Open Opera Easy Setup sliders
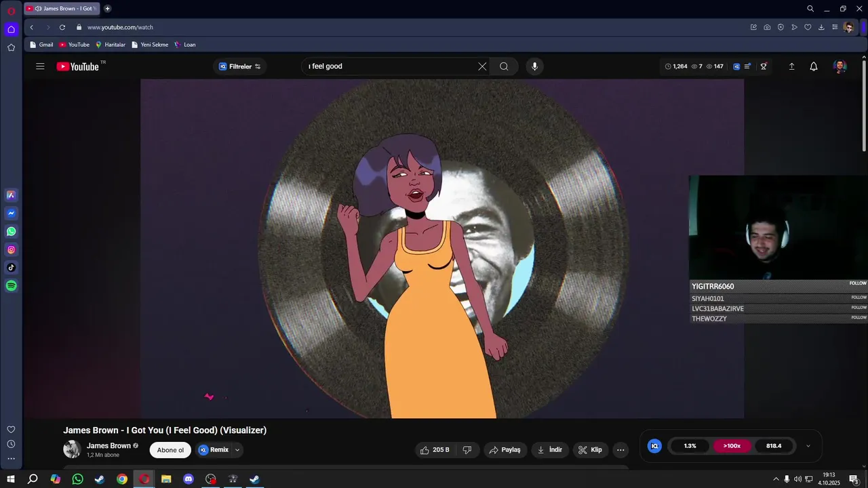 tap(835, 27)
